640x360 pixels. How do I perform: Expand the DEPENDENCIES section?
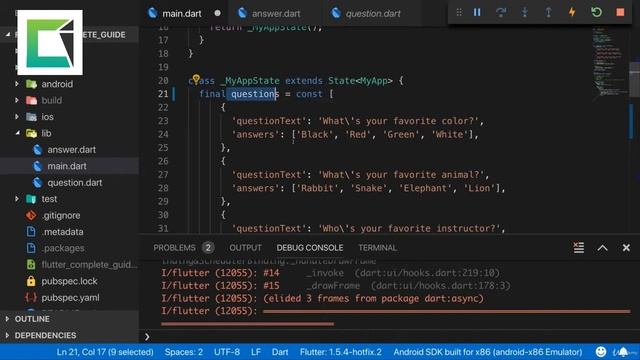(x=45, y=335)
